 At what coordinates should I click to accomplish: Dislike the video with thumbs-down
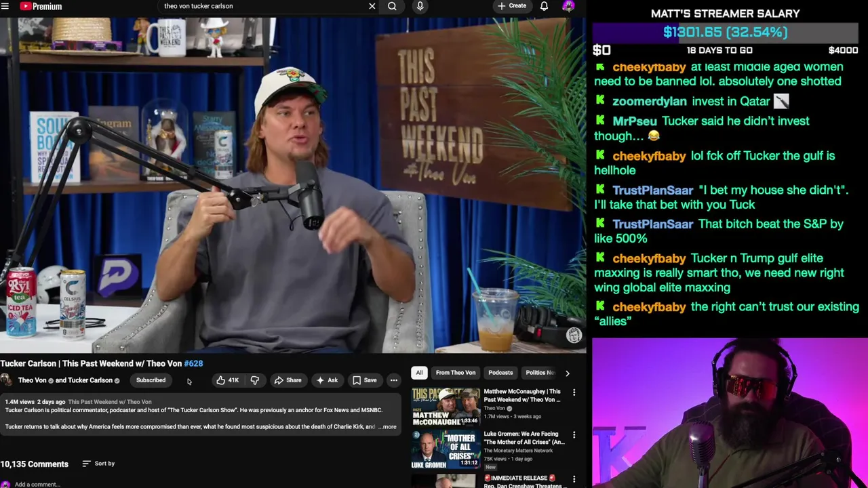pos(255,380)
